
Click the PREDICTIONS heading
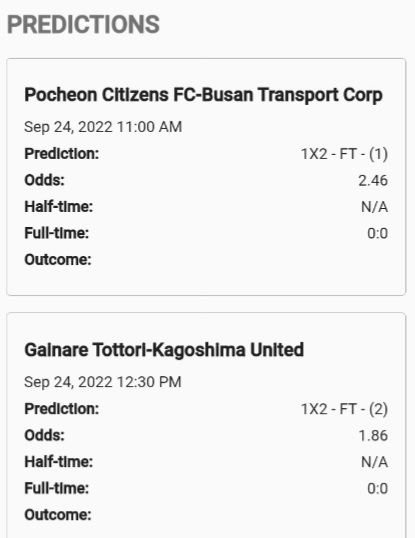point(83,24)
